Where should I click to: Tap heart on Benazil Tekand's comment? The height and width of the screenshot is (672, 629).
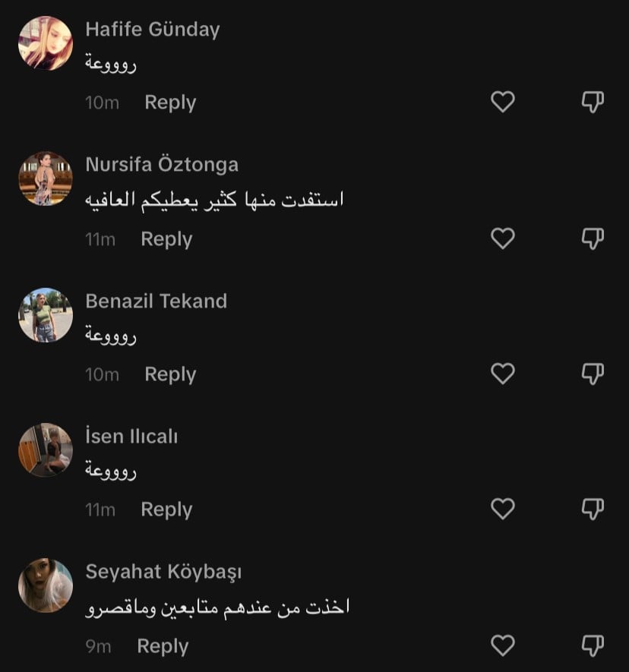pyautogui.click(x=503, y=374)
